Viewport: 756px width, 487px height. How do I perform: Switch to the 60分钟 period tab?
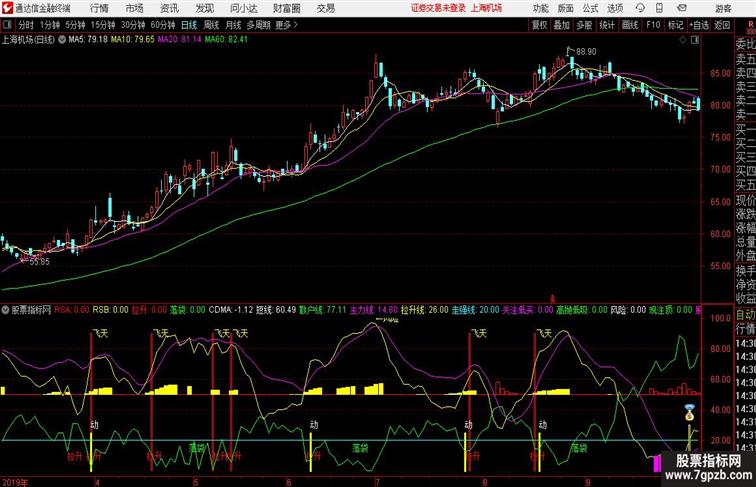(x=163, y=25)
